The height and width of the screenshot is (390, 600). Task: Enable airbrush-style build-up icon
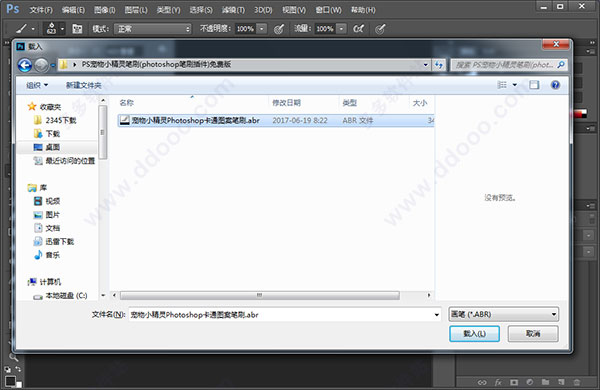pos(359,29)
